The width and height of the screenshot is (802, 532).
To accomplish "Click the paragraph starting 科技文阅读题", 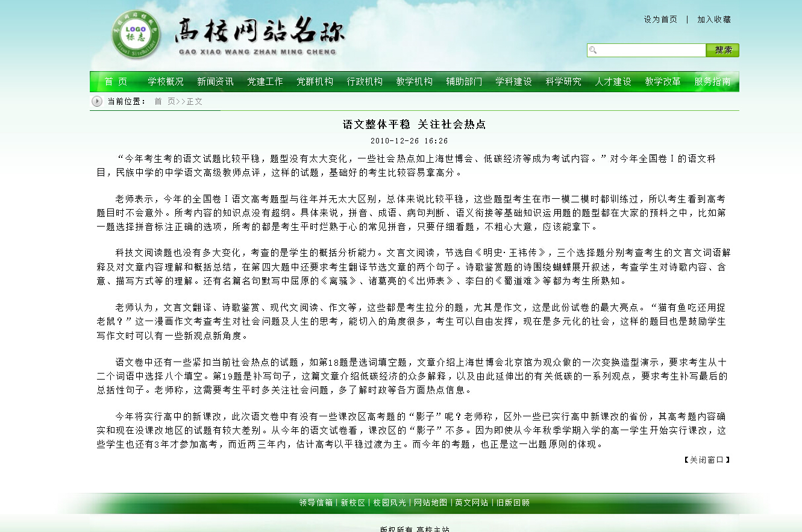I will coord(414,266).
